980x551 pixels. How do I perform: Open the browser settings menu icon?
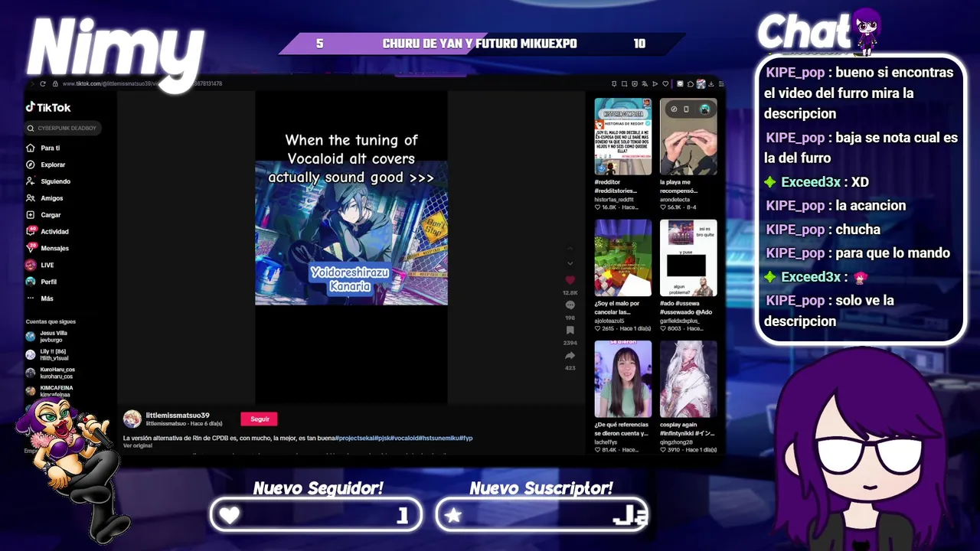pos(721,83)
